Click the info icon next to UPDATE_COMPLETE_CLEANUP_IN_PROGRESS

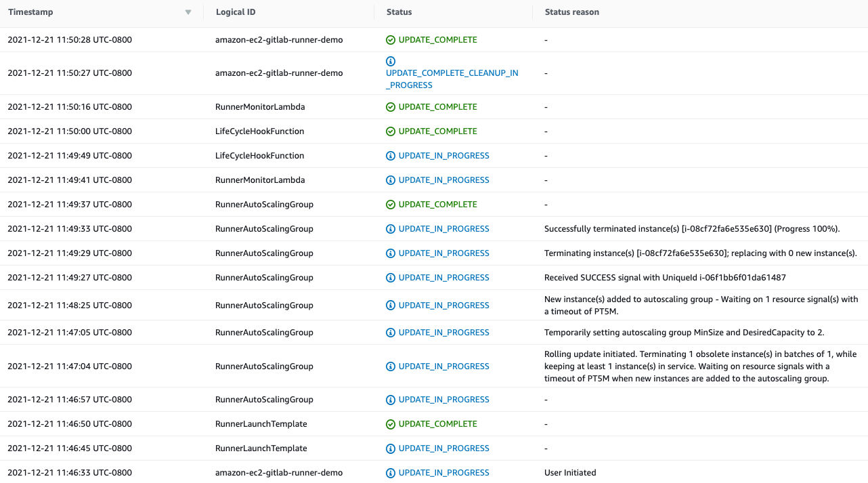pyautogui.click(x=390, y=61)
